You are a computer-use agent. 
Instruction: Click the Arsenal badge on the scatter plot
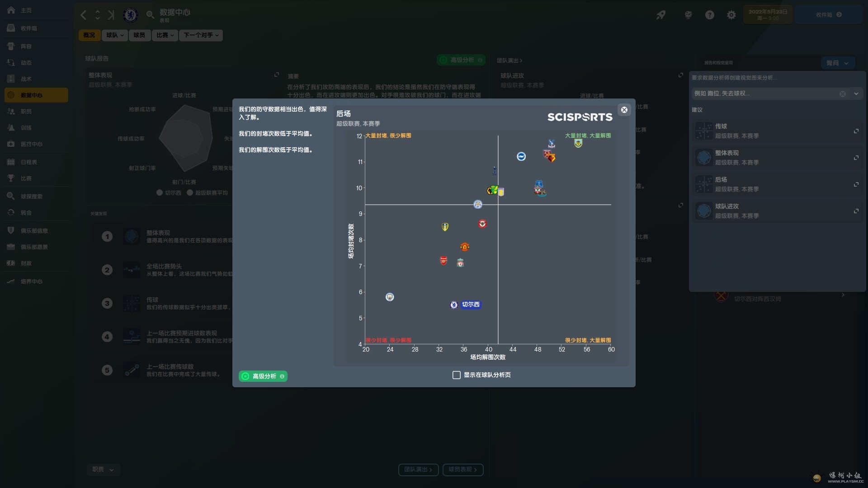point(443,261)
